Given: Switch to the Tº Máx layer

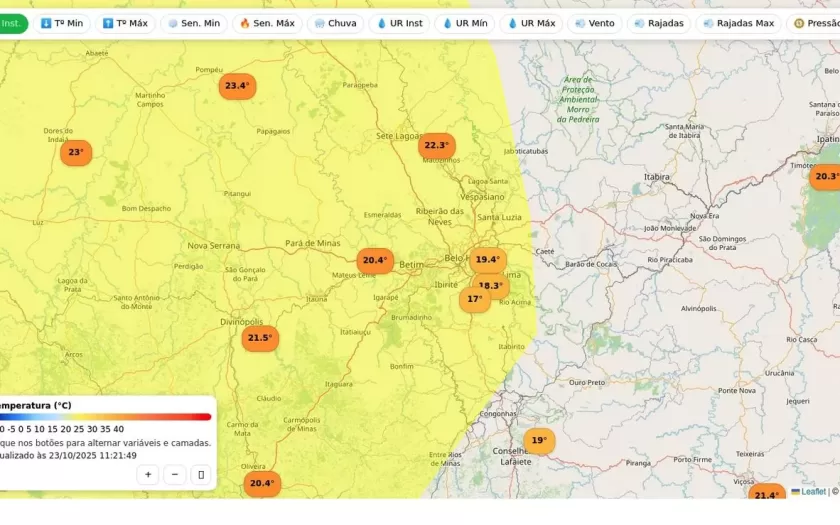Looking at the screenshot, I should tap(125, 23).
